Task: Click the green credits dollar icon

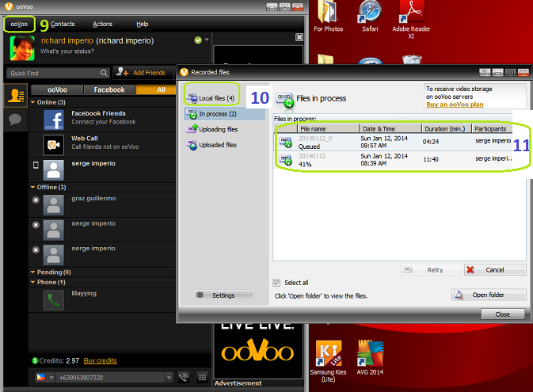Action: [35, 360]
